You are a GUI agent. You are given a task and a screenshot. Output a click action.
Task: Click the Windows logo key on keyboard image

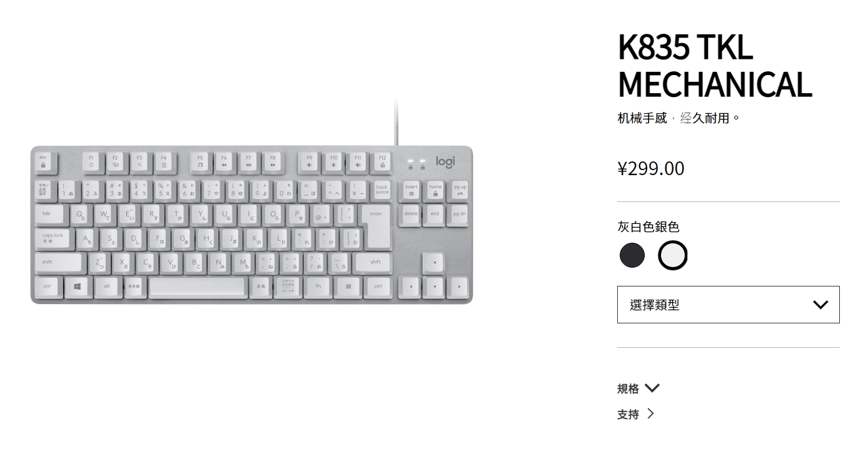point(78,286)
